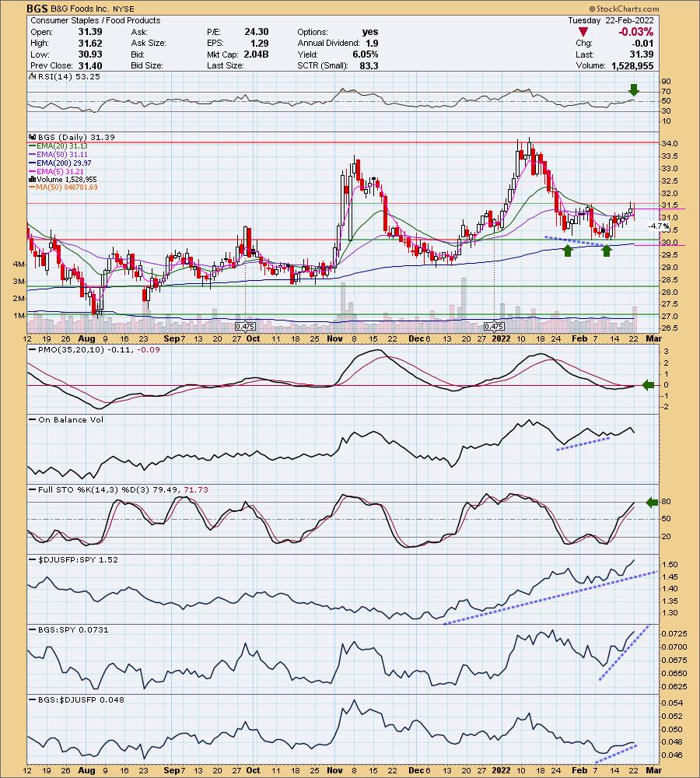Click the Options value "yes"
The image size is (700, 778).
pos(370,32)
